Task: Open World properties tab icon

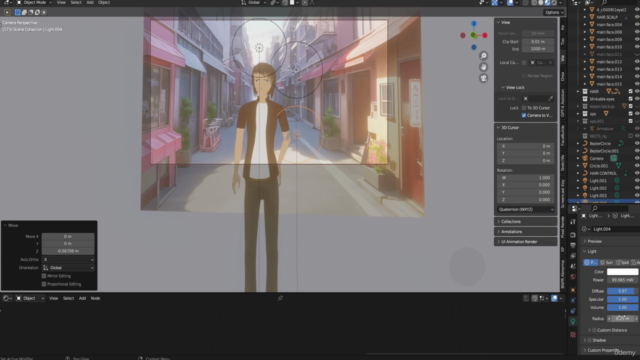Action: point(573,277)
